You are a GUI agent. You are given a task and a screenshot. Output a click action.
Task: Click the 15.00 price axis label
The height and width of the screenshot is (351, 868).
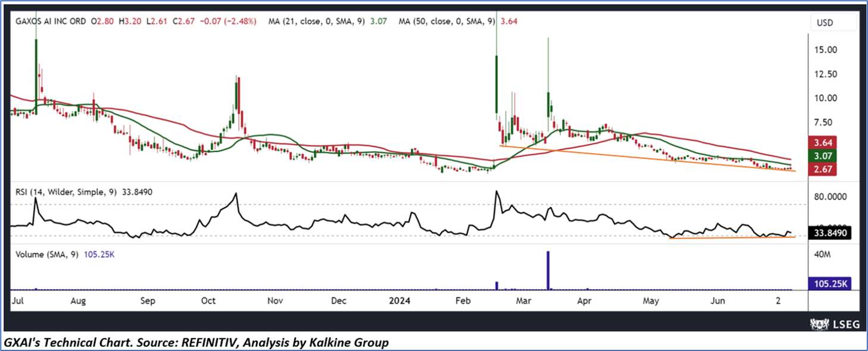tap(827, 49)
